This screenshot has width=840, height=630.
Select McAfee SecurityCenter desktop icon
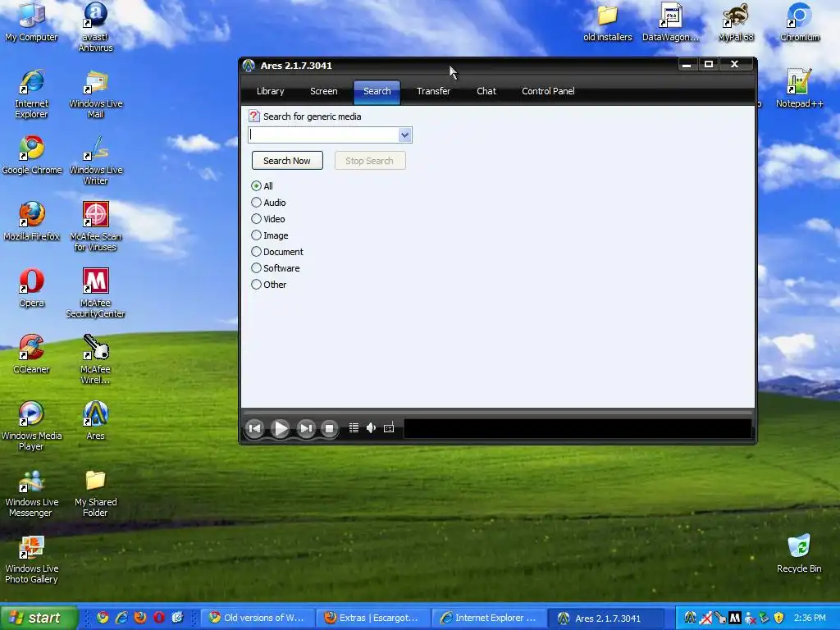(95, 293)
